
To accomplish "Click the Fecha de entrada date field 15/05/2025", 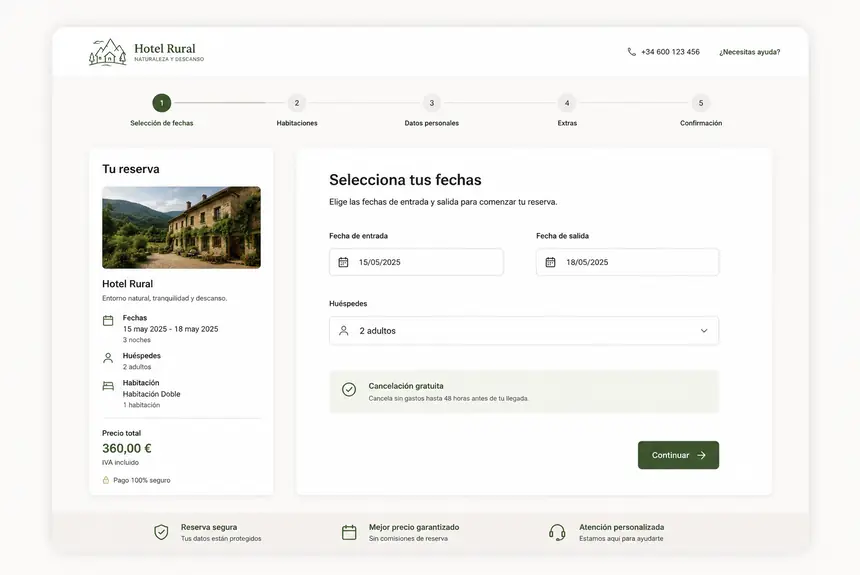I will point(416,262).
